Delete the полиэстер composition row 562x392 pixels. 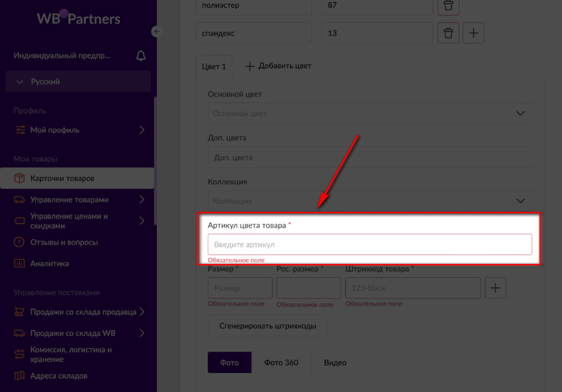[448, 7]
